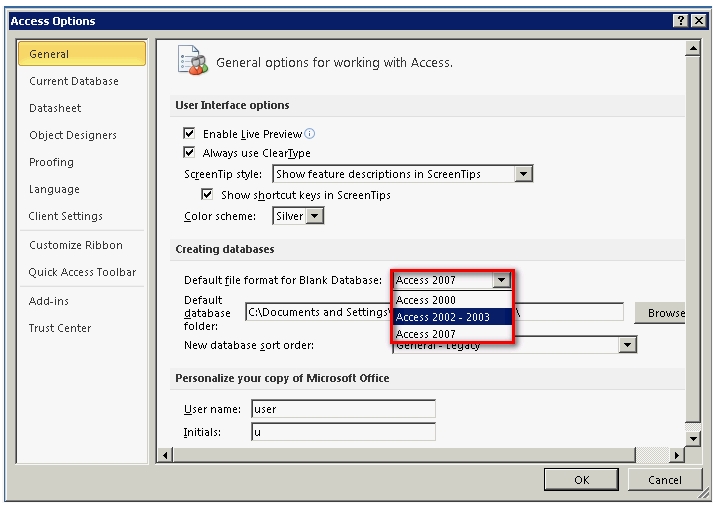
Task: Open Current Database settings
Action: pyautogui.click(x=82, y=81)
